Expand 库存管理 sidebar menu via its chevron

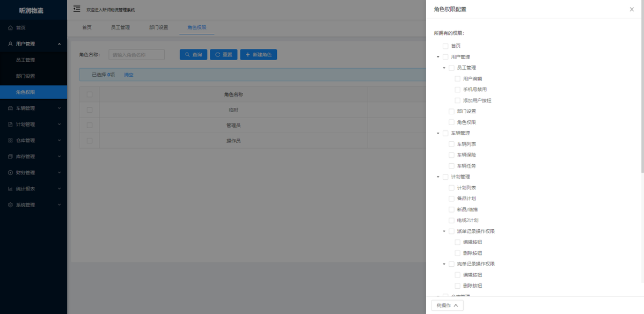point(59,157)
